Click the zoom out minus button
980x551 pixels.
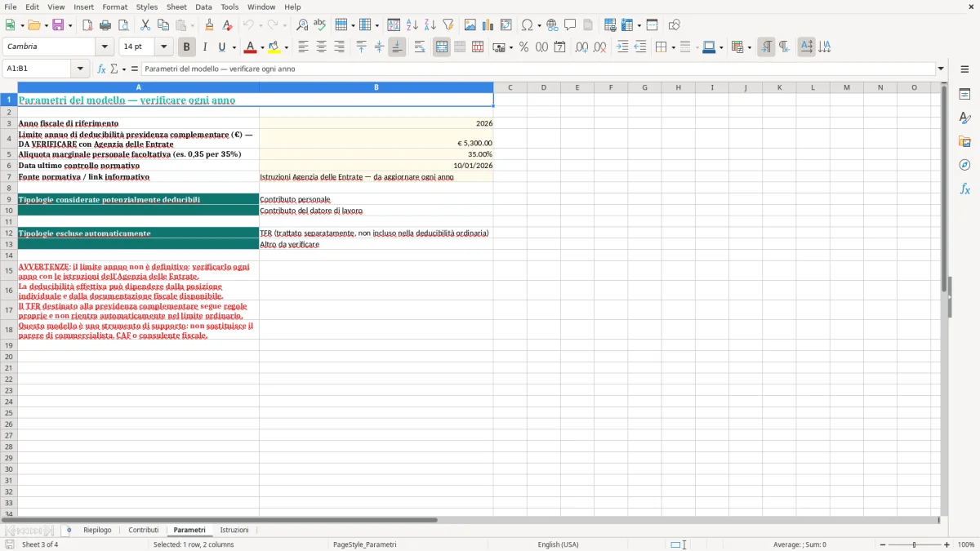(881, 544)
